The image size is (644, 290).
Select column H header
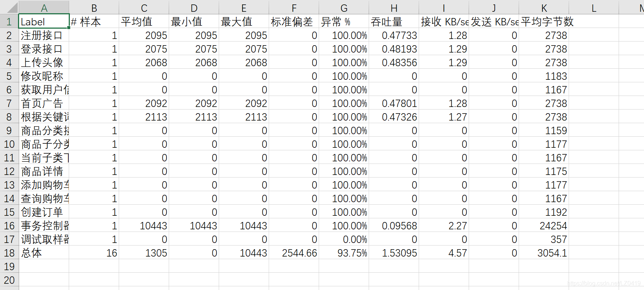click(394, 8)
